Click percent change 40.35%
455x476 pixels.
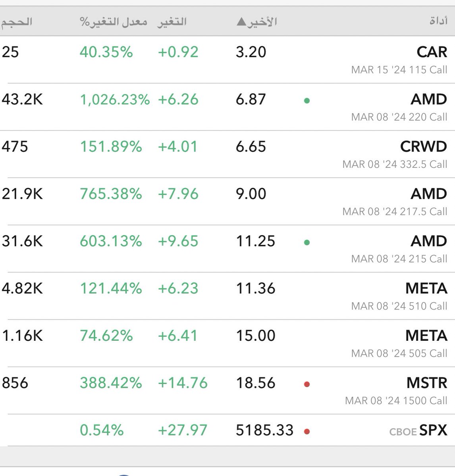(x=106, y=52)
